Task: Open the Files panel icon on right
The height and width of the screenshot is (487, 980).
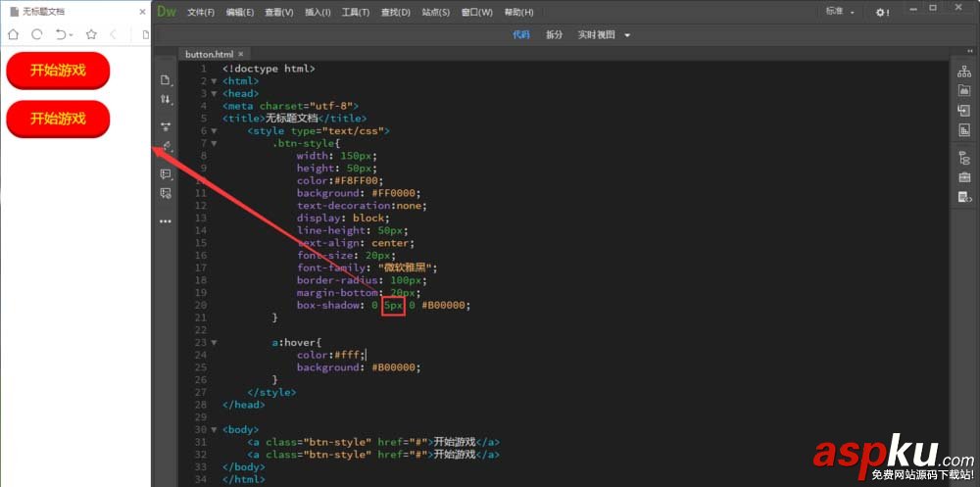Action: point(964,72)
